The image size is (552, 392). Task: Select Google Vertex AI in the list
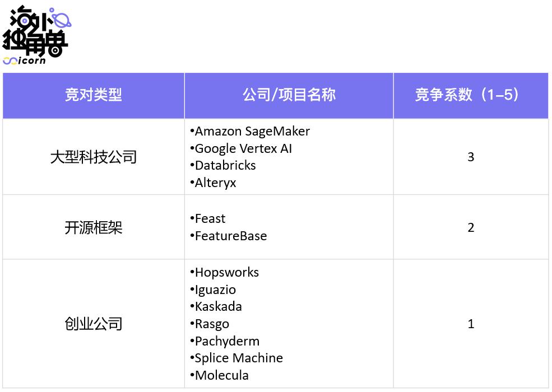tap(243, 148)
